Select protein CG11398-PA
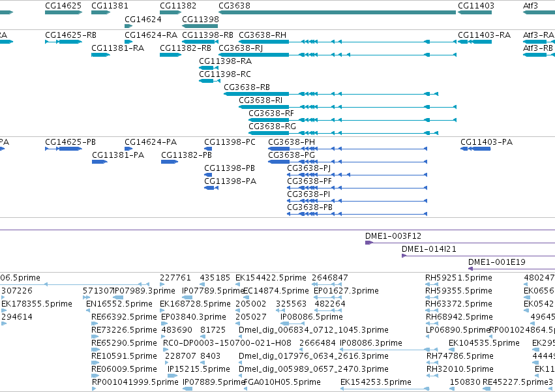Viewport: 555px width, 392px height. pyautogui.click(x=230, y=181)
